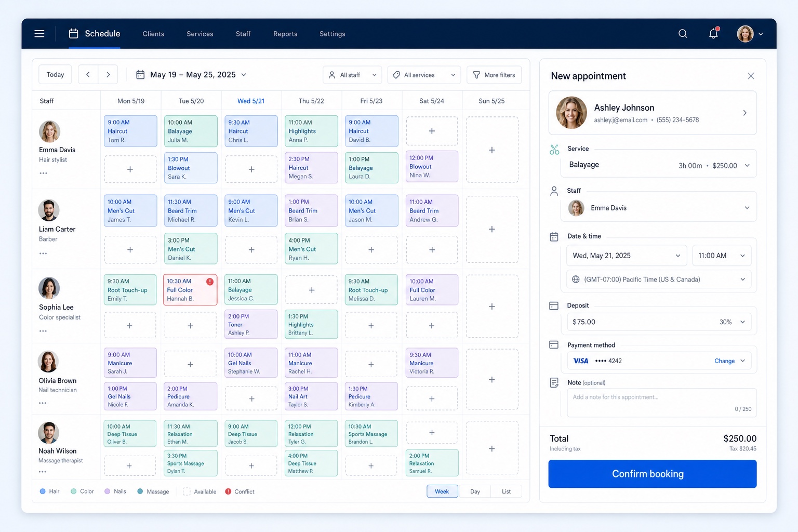Switch calendar to List view
The height and width of the screenshot is (532, 798).
coord(506,491)
